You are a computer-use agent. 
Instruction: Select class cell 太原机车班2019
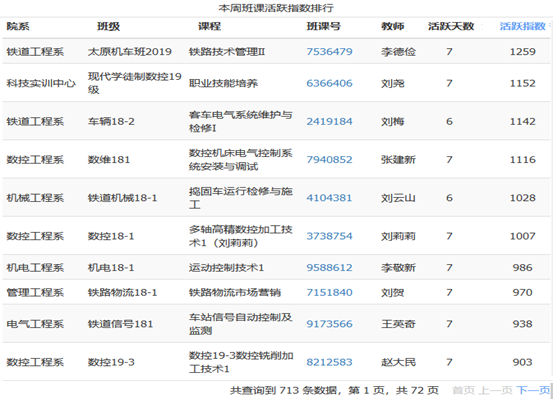129,52
